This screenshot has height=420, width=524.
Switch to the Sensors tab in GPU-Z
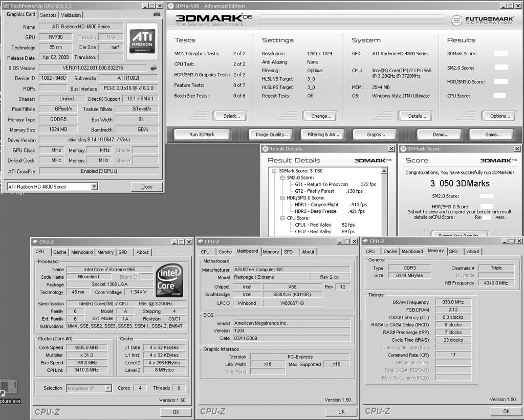tap(48, 15)
